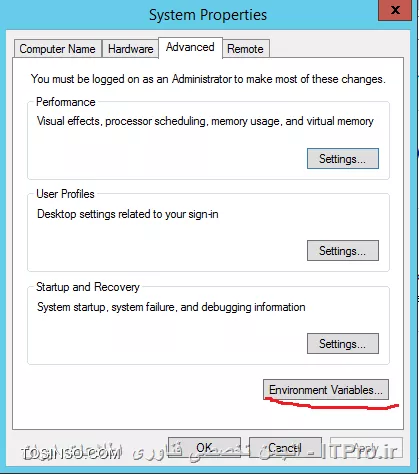Confirm with the OK button
The width and height of the screenshot is (419, 475).
[x=204, y=447]
